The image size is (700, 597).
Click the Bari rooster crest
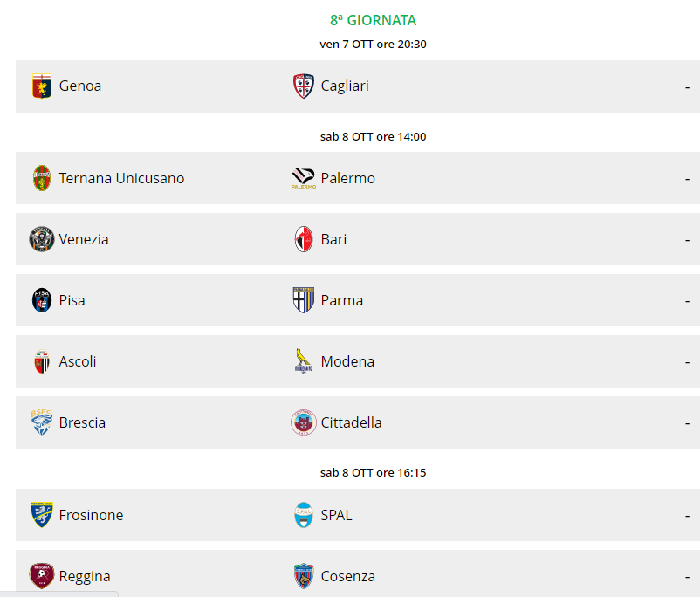coord(304,239)
